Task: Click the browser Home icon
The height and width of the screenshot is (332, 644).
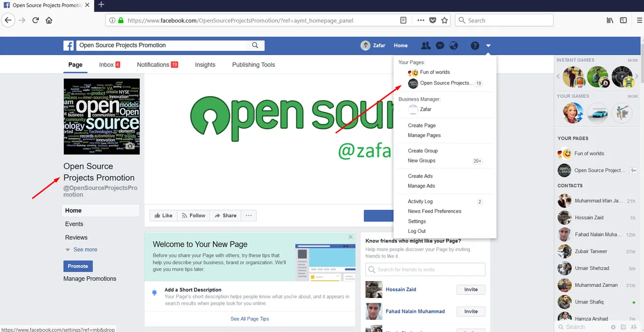Action: click(49, 20)
